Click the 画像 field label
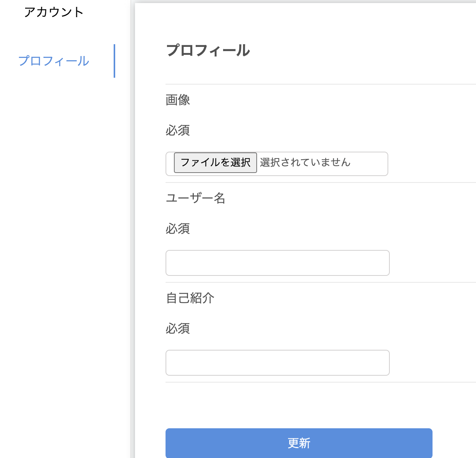 point(178,100)
